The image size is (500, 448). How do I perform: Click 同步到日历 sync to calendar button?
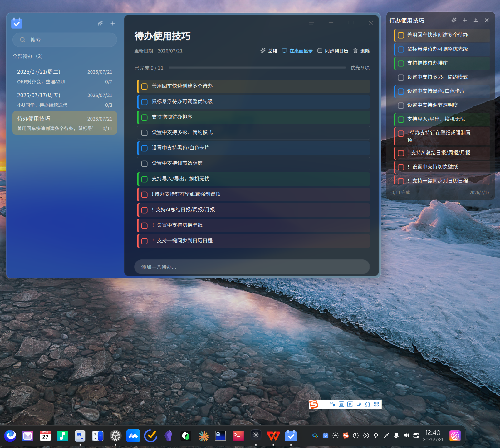(x=333, y=51)
